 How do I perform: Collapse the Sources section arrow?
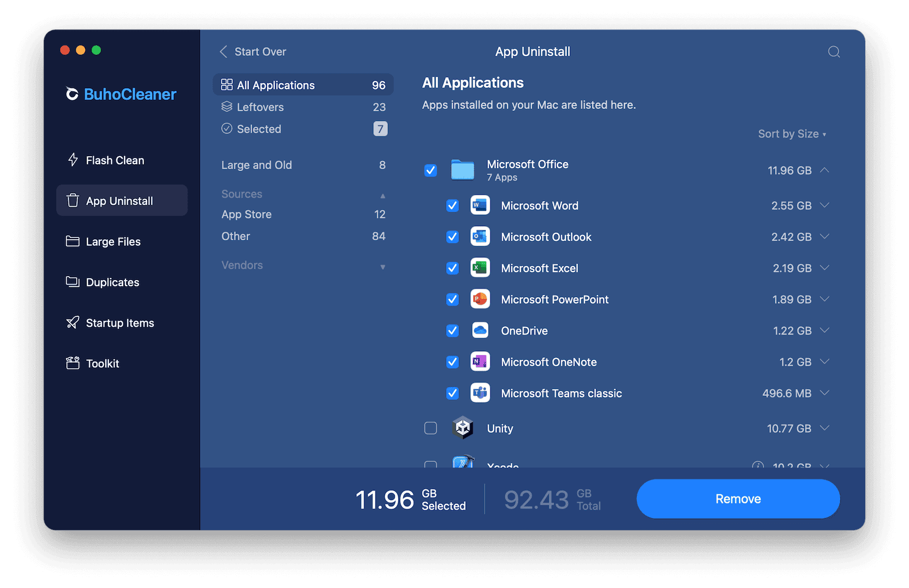click(383, 195)
